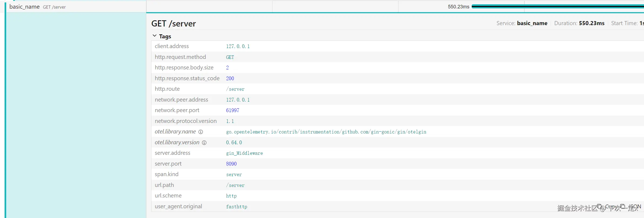Click the GET /server span detail title
644x218 pixels.
[174, 24]
